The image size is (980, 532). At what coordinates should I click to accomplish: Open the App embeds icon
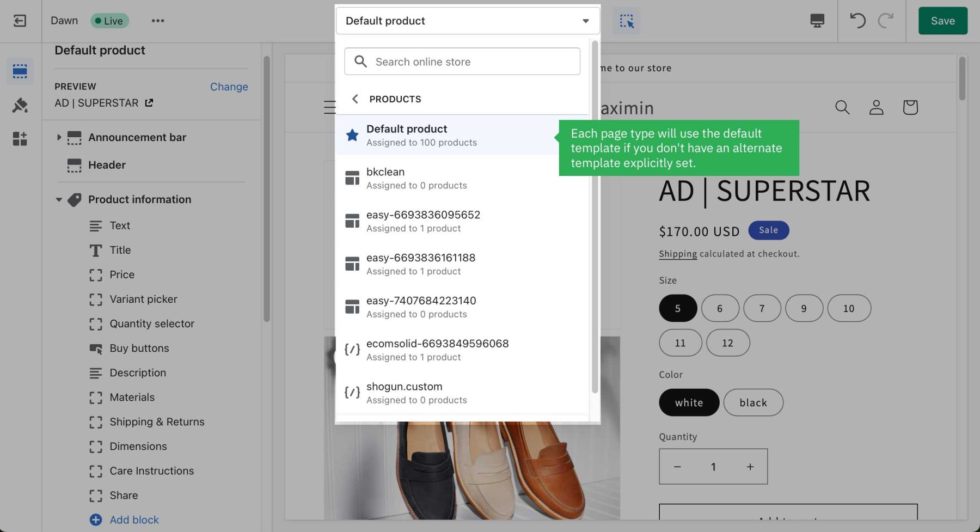20,139
